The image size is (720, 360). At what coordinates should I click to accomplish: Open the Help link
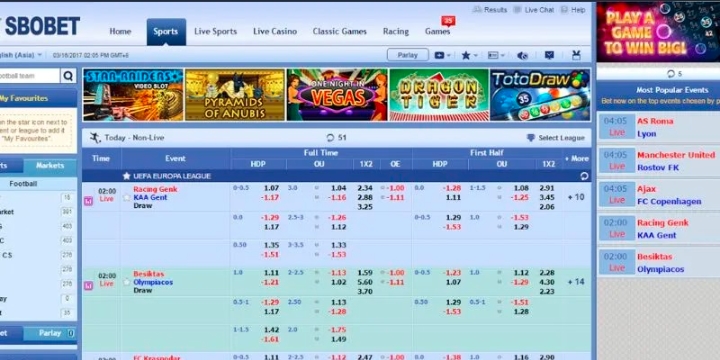point(578,10)
